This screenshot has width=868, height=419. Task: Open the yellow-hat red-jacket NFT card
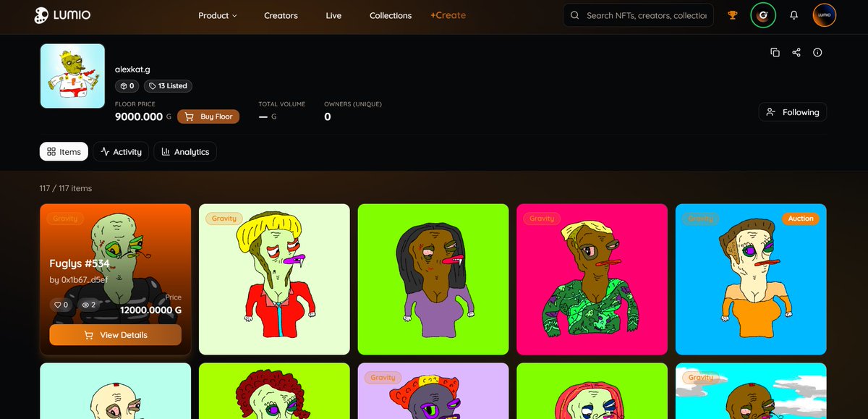coord(274,279)
